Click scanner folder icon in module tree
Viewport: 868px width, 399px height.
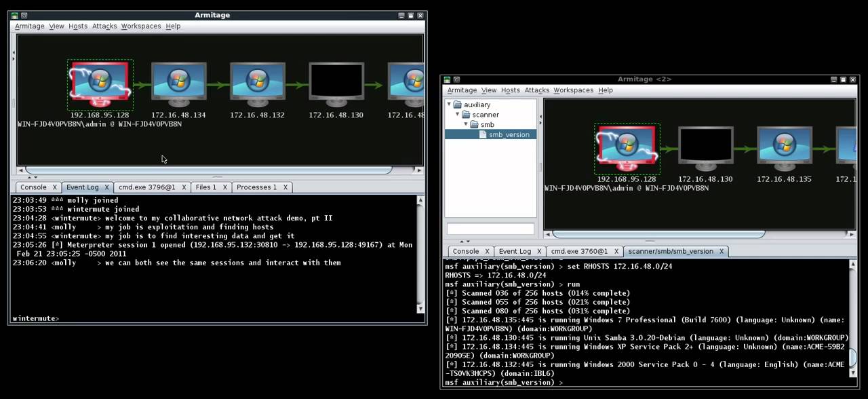(467, 115)
